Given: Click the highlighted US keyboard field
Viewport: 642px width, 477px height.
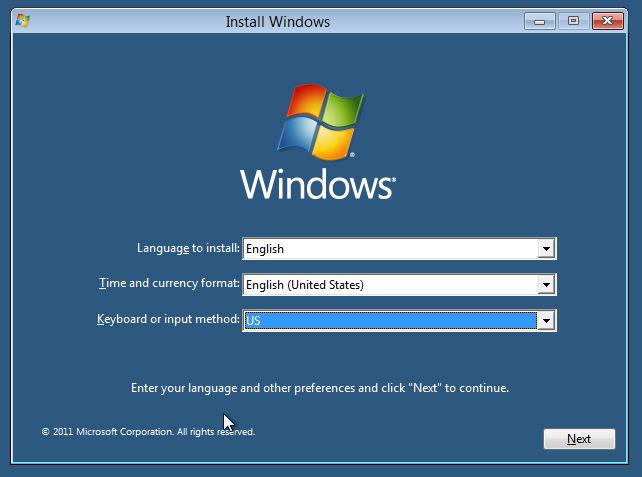Looking at the screenshot, I should 399,321.
